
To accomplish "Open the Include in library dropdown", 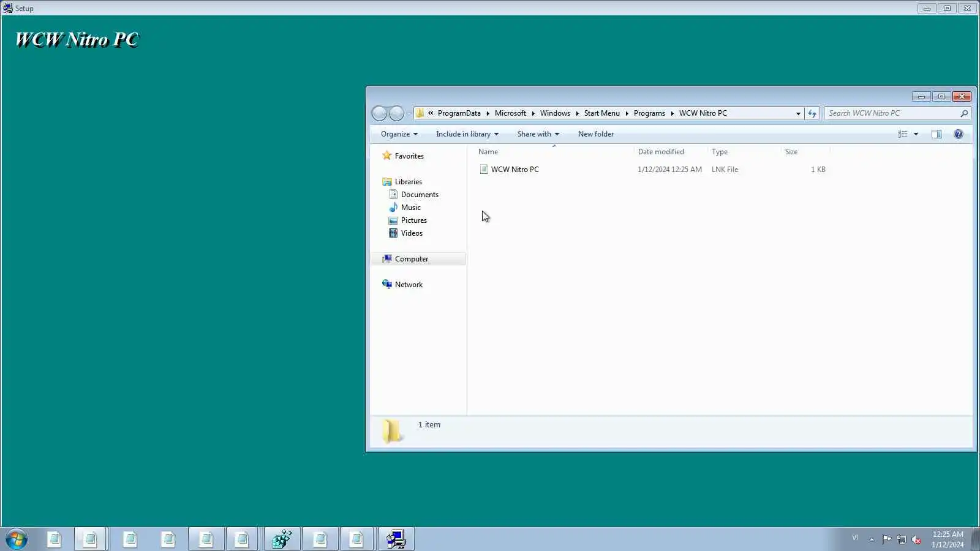I will click(x=467, y=134).
